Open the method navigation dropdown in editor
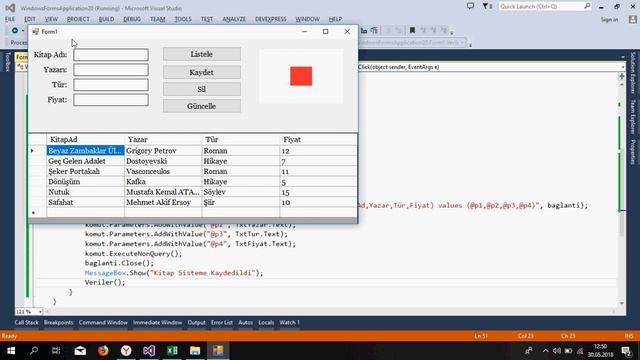This screenshot has height=360, width=640. [x=623, y=67]
